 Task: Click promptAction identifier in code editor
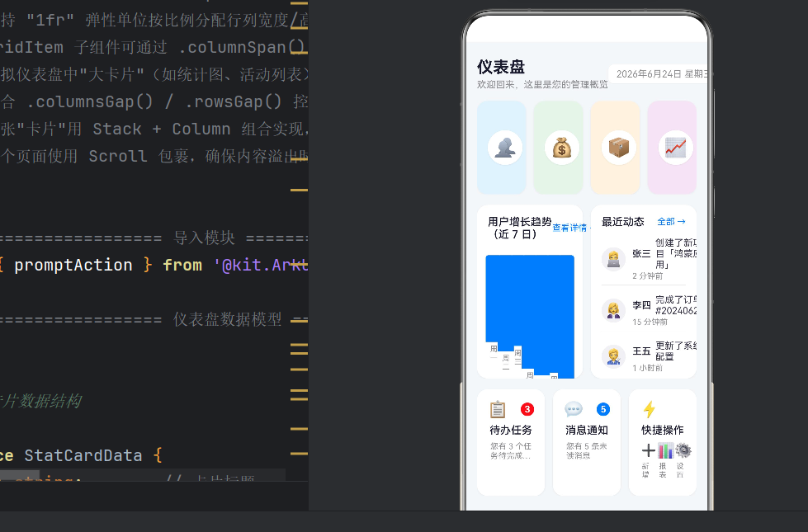(x=73, y=265)
